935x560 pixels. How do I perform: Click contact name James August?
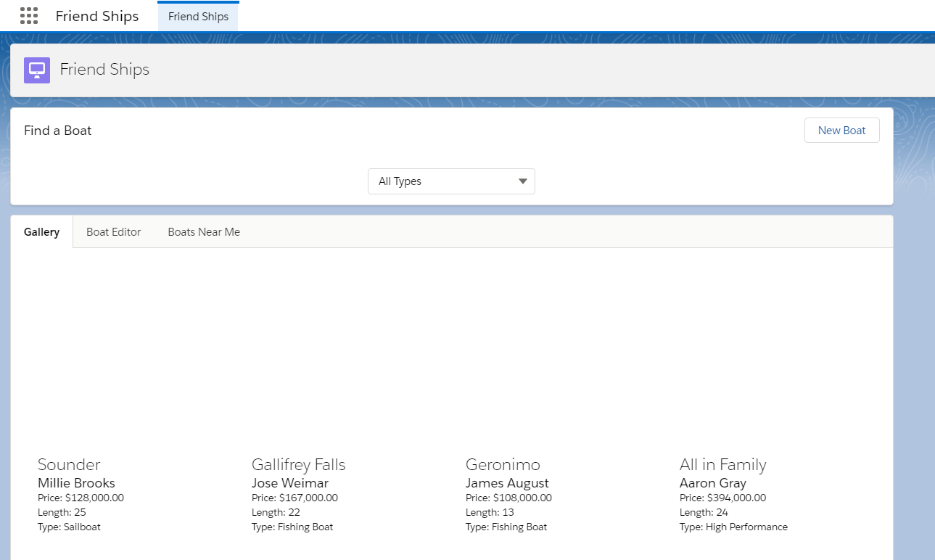coord(507,483)
